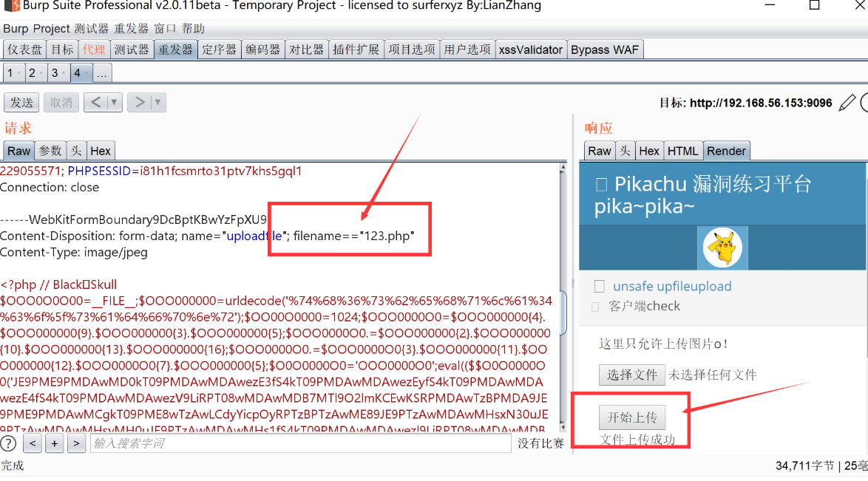Screen dimensions: 868x481
Task: Click the 开始上传 upload button
Action: point(631,417)
